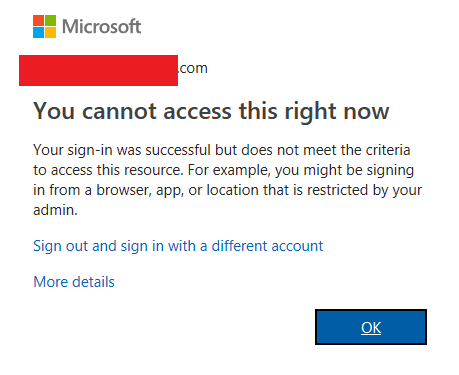
Task: Click the blue square of Microsoft logo
Action: pos(38,32)
